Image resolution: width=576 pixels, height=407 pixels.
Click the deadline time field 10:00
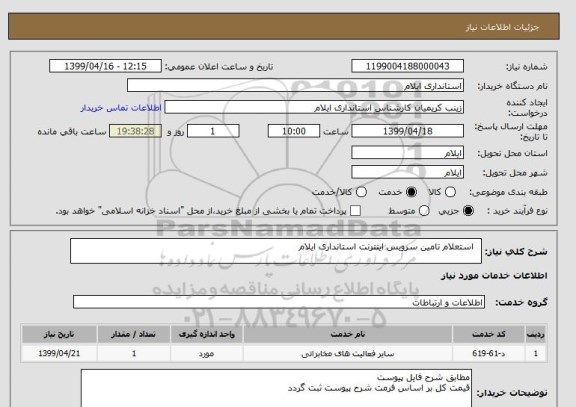coord(294,131)
